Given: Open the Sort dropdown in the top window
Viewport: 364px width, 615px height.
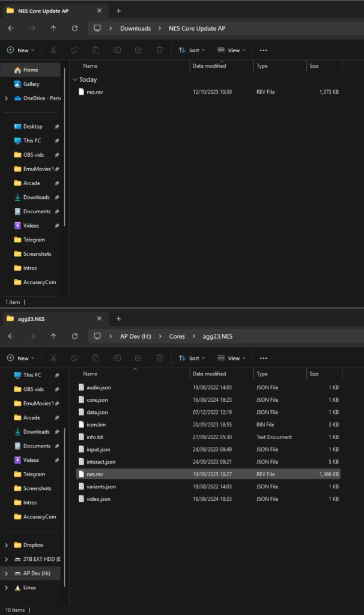Looking at the screenshot, I should pyautogui.click(x=192, y=50).
